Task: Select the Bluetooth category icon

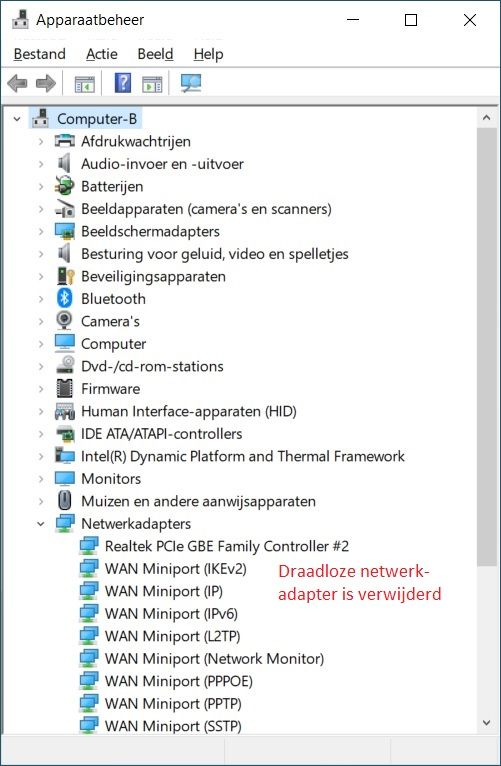Action: (x=64, y=298)
